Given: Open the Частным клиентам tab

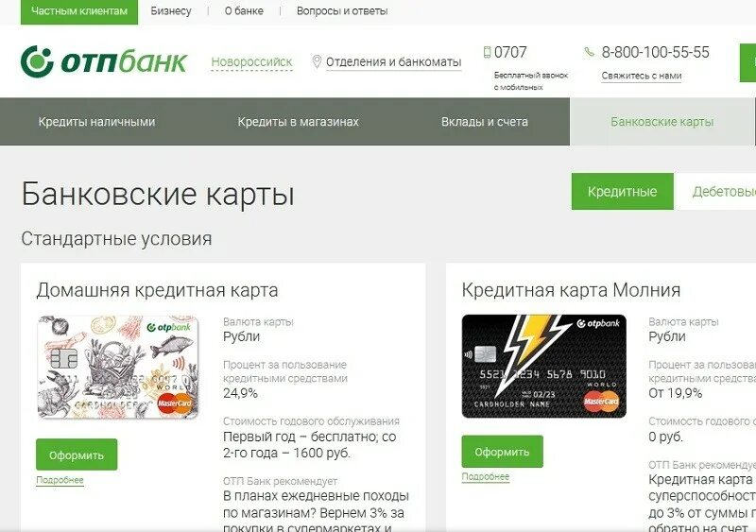Looking at the screenshot, I should (79, 11).
